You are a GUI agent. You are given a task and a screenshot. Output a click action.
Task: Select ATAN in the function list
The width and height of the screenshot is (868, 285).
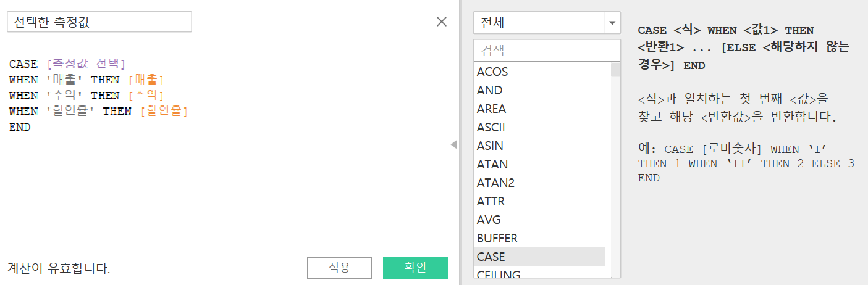[x=541, y=164]
